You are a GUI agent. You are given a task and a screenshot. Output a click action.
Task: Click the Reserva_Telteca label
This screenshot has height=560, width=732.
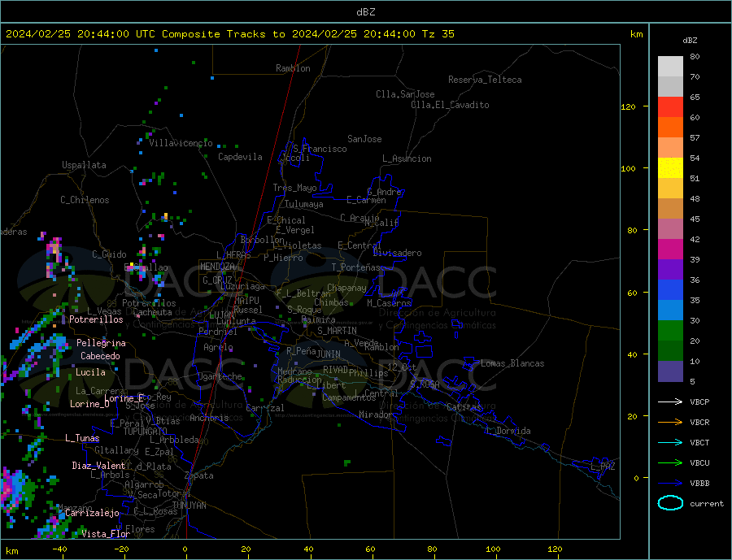point(485,80)
